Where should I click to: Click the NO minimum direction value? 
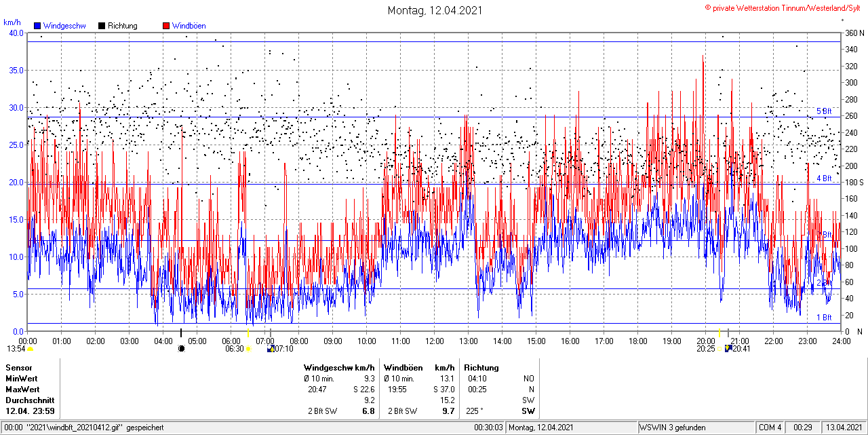click(529, 379)
